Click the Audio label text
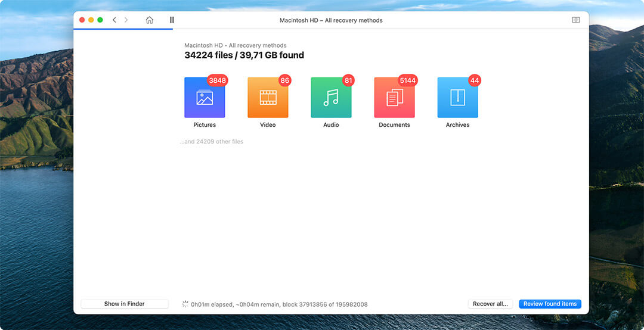This screenshot has height=330, width=644. tap(331, 124)
